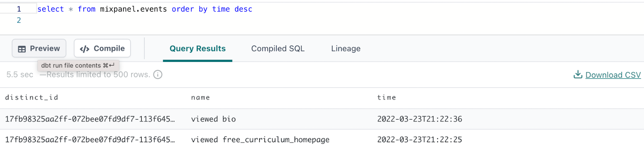Screen dimensions: 644x147
Task: Click the name column header
Action: click(200, 98)
